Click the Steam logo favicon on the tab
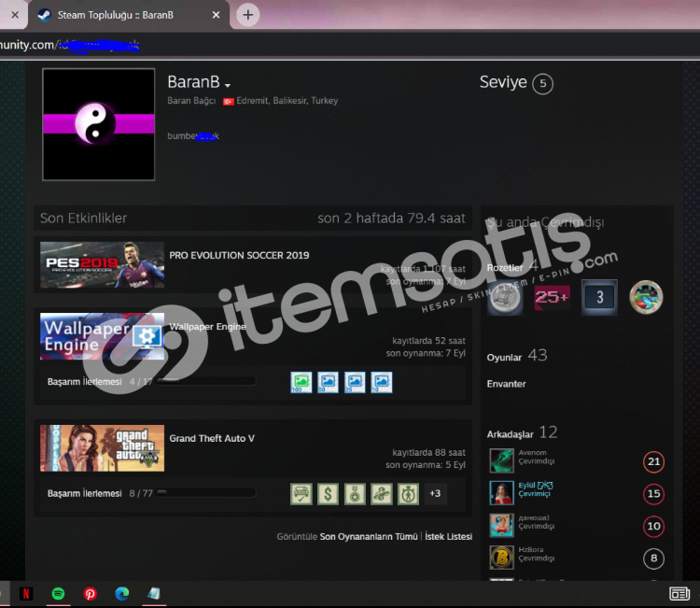The image size is (700, 608). [44, 15]
